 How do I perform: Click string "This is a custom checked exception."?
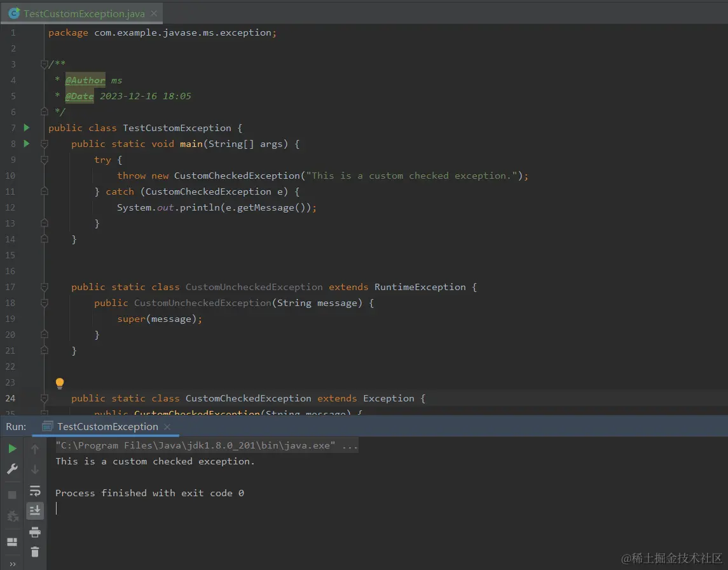coord(411,176)
